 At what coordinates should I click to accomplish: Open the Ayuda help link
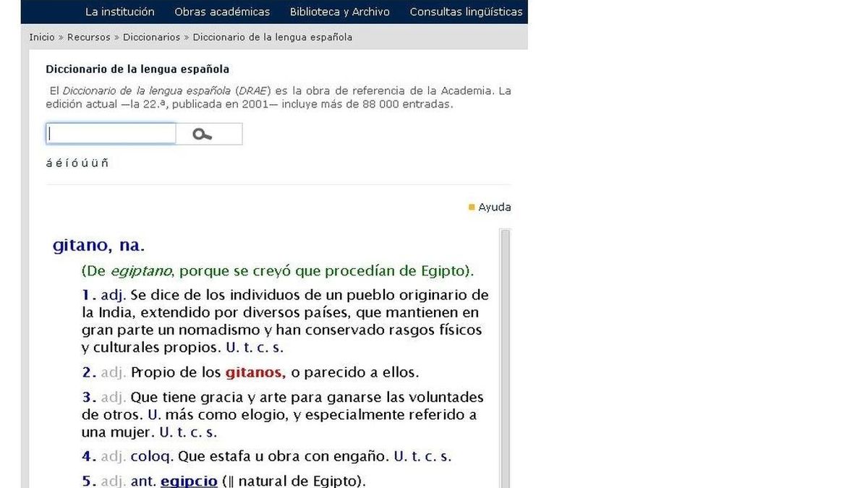coord(495,207)
